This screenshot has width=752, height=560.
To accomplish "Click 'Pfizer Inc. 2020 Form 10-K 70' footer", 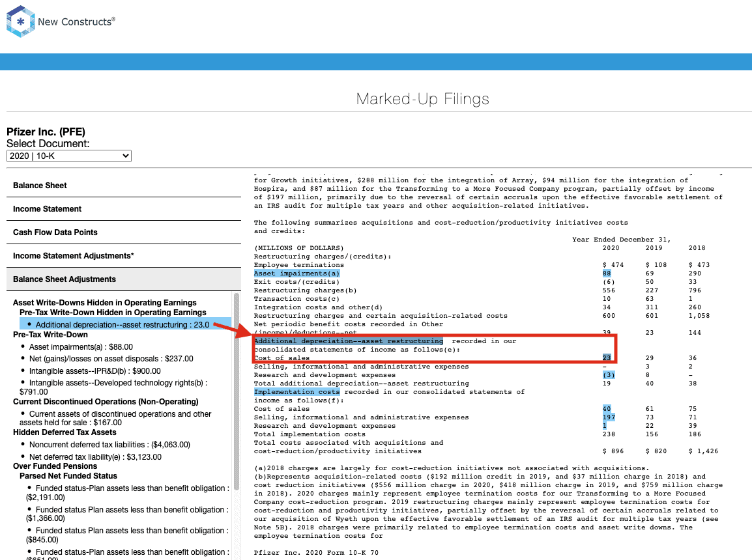I will (316, 553).
